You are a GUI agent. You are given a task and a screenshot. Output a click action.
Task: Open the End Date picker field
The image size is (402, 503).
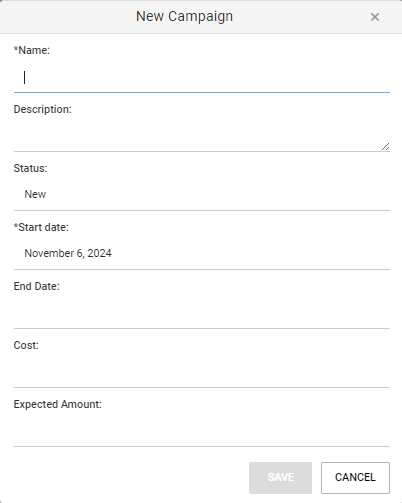202,314
